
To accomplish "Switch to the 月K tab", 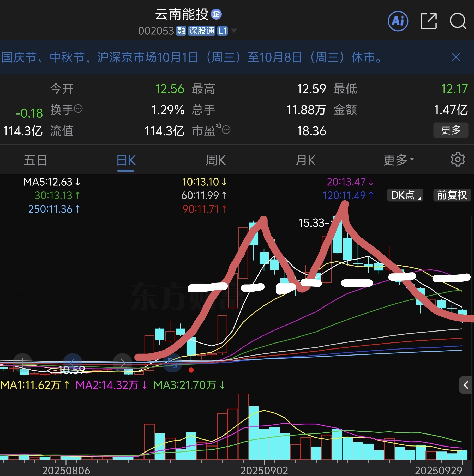I will 306,160.
